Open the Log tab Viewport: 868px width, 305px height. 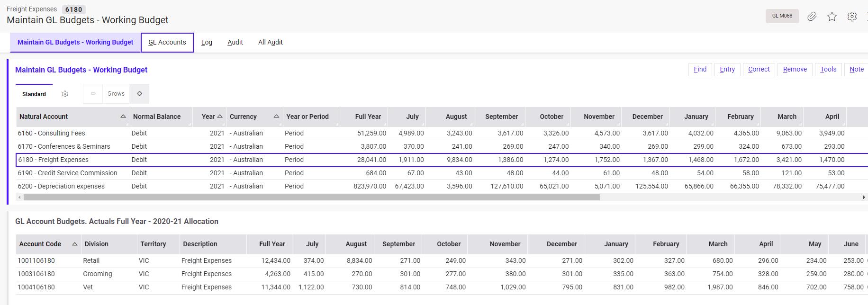(x=207, y=42)
